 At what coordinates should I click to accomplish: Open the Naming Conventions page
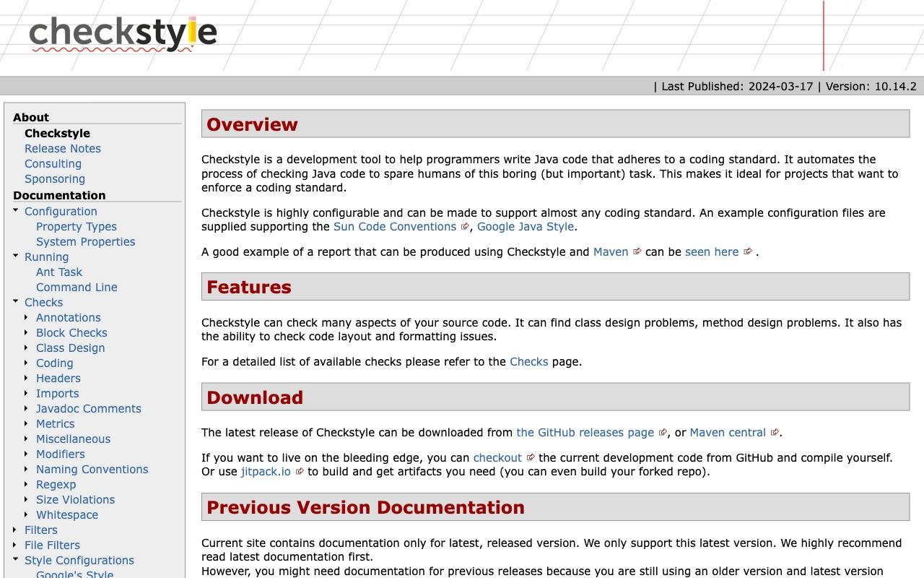pyautogui.click(x=92, y=470)
